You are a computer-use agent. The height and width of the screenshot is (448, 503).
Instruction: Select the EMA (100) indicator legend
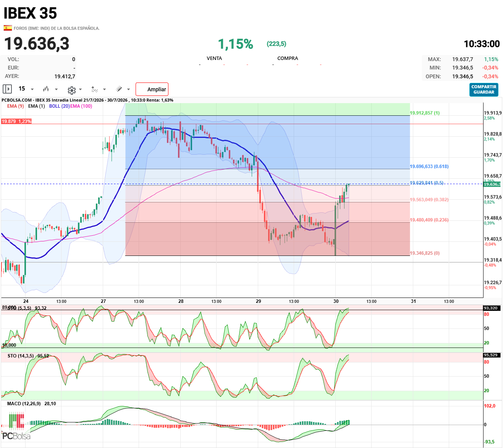[81, 106]
